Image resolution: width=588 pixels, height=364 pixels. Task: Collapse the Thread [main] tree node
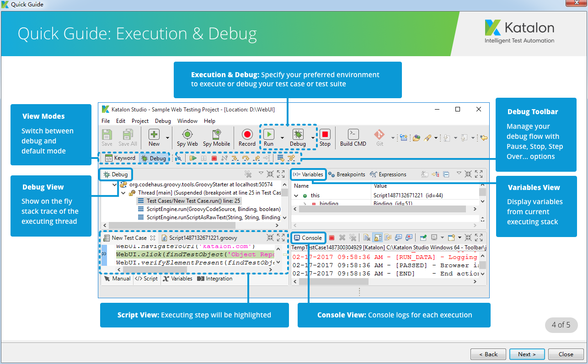point(123,193)
